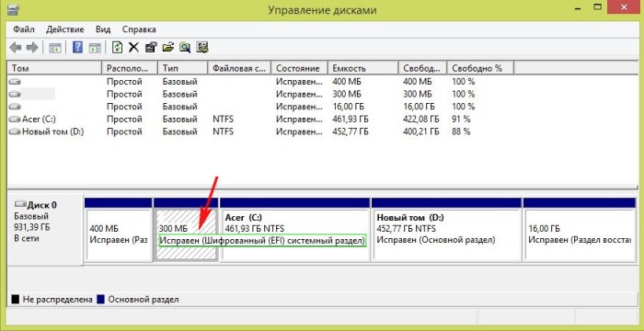Click the drive icon of Acer (C:) row

pyautogui.click(x=16, y=120)
